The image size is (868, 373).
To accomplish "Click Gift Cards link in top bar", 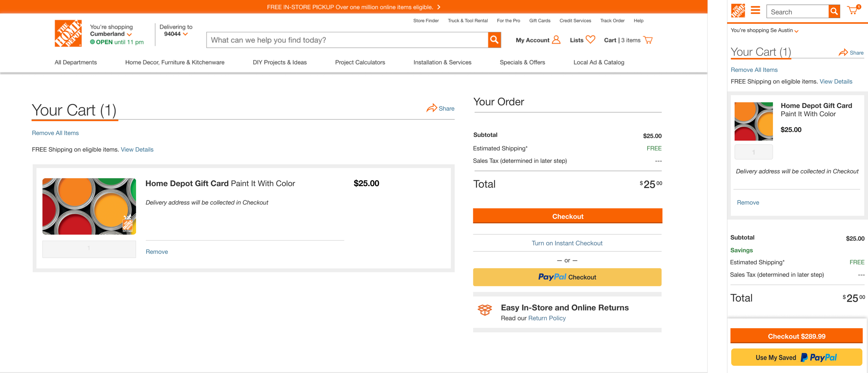I will coord(540,20).
